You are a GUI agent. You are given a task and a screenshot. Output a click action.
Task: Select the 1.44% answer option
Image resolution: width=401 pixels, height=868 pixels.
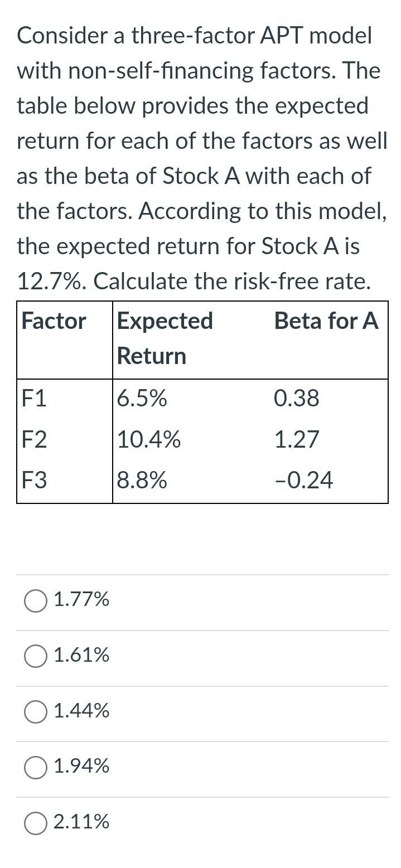click(35, 711)
